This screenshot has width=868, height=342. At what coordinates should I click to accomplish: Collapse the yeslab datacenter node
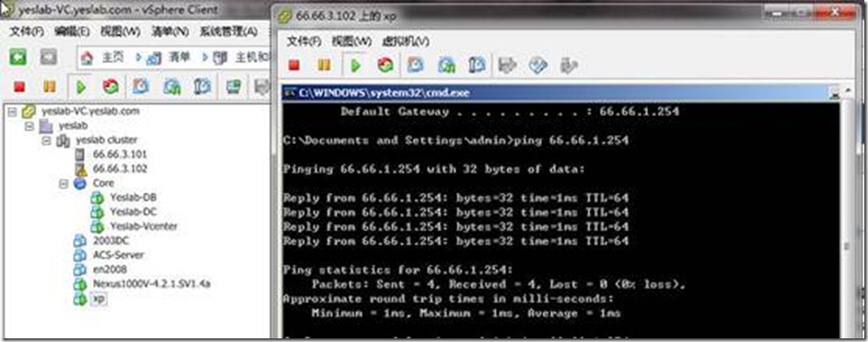(x=30, y=126)
